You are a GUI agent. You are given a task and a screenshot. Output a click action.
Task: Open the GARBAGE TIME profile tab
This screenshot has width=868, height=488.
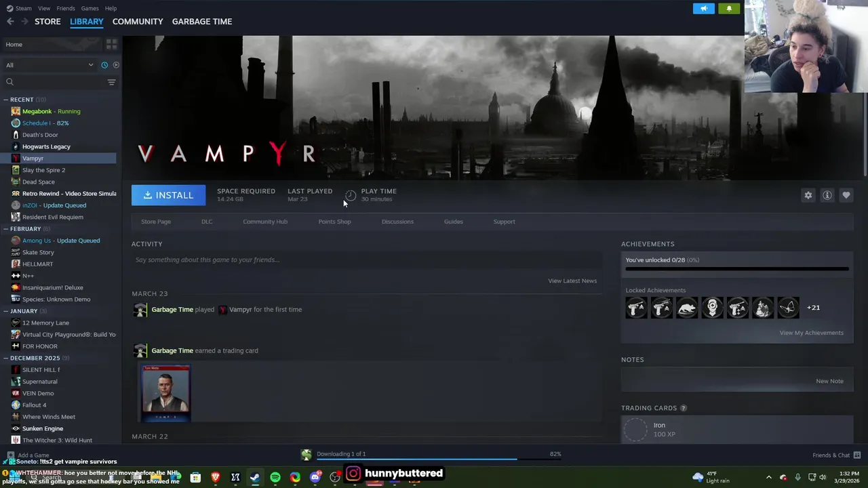pyautogui.click(x=202, y=22)
